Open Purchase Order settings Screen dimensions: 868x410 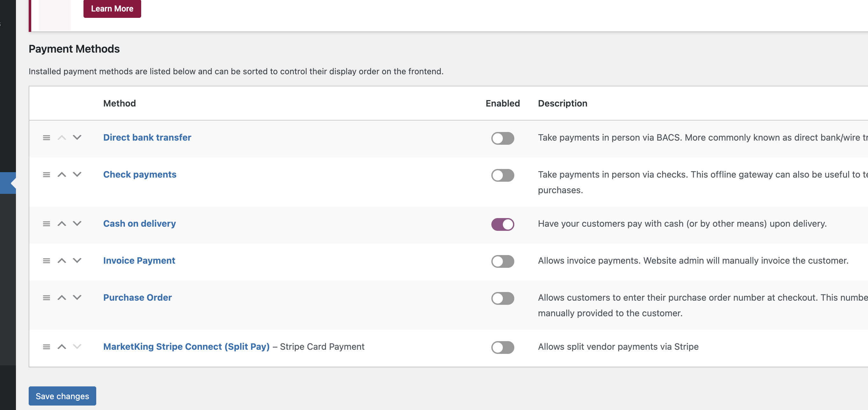pyautogui.click(x=137, y=298)
